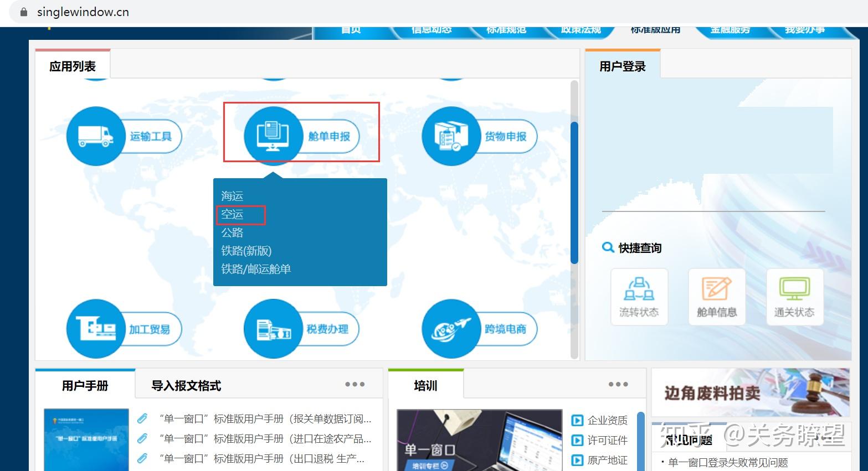Select 铁路(新版) in the dropdown list
Image resolution: width=868 pixels, height=471 pixels.
coord(245,251)
